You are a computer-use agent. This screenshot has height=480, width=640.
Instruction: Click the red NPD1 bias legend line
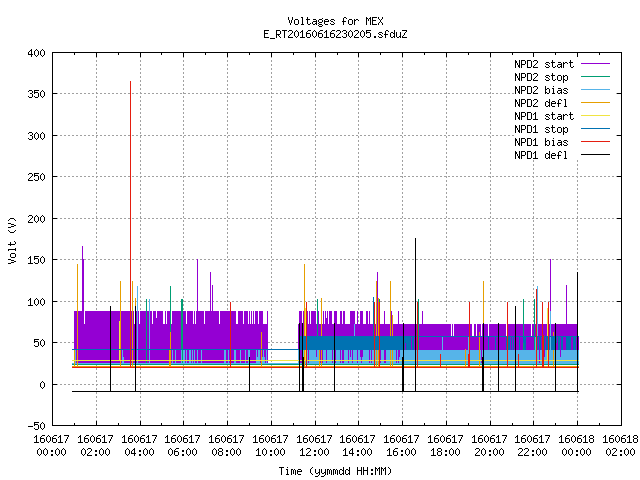click(596, 142)
